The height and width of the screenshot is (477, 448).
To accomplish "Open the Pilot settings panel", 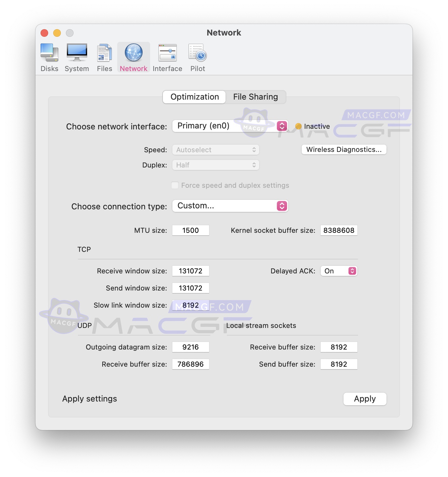I will pyautogui.click(x=197, y=57).
